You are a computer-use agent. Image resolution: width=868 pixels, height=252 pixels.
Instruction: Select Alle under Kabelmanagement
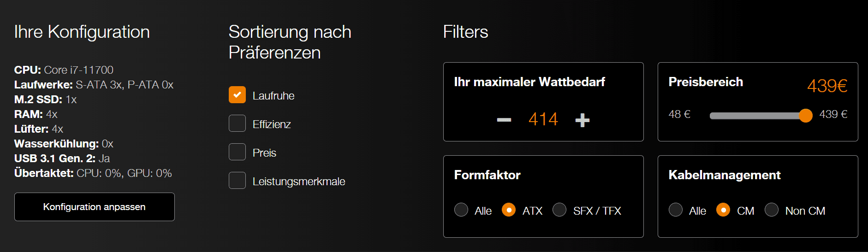tap(676, 210)
